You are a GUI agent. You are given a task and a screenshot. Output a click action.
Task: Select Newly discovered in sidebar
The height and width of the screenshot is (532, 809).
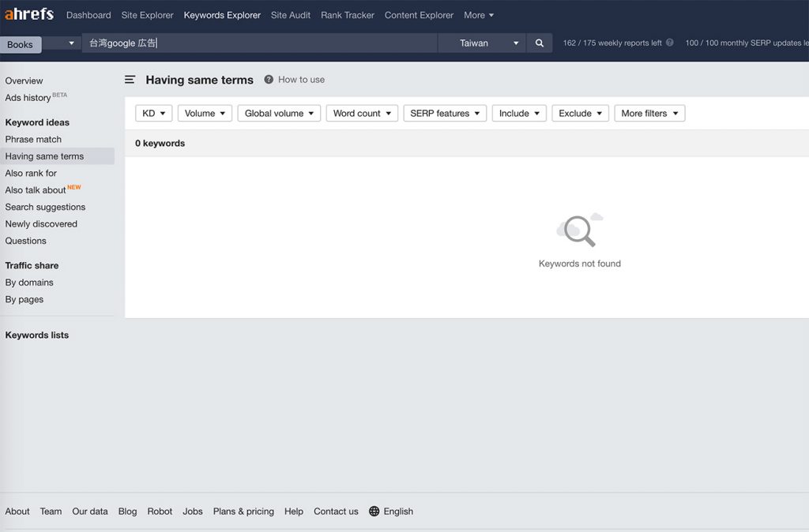[x=41, y=223]
